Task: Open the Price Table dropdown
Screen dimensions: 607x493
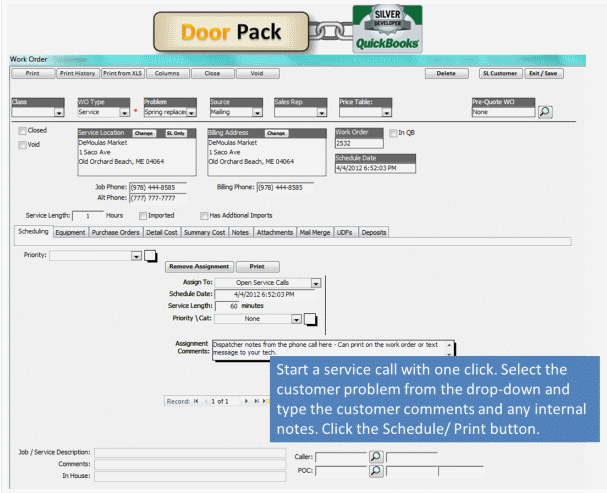Action: [x=386, y=113]
